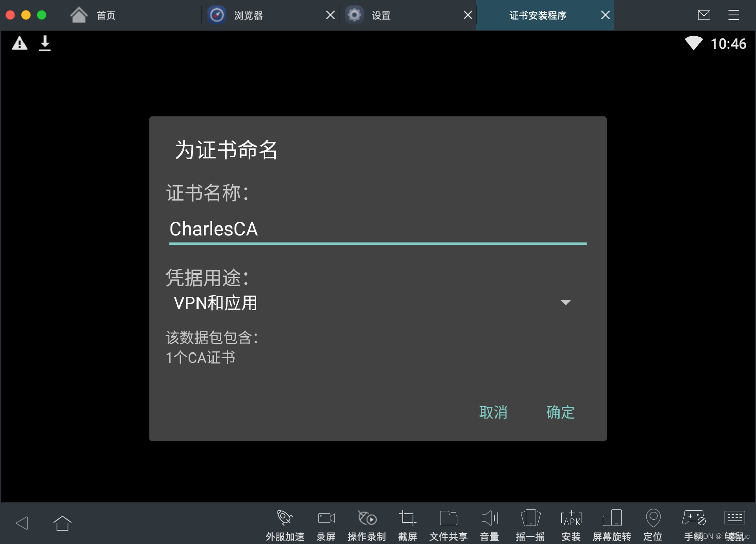Screen dimensions: 756x544
Task: Open the 定位 location tool
Action: tap(653, 518)
